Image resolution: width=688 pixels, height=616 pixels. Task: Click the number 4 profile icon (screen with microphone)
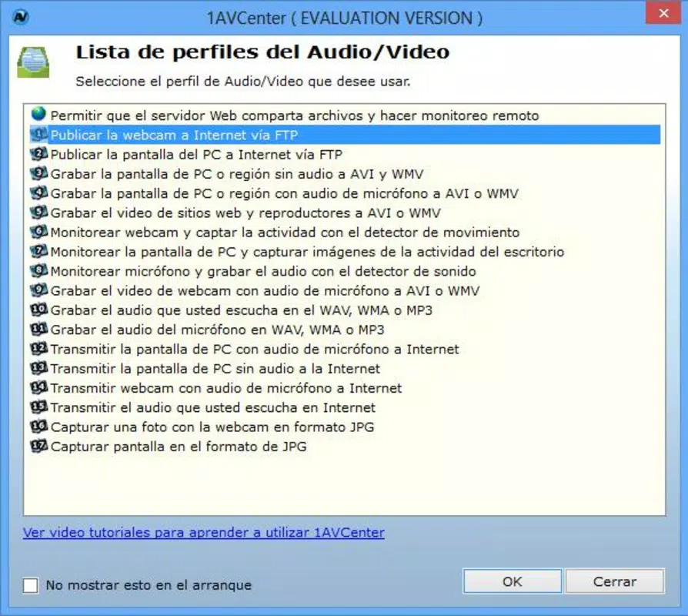(38, 192)
